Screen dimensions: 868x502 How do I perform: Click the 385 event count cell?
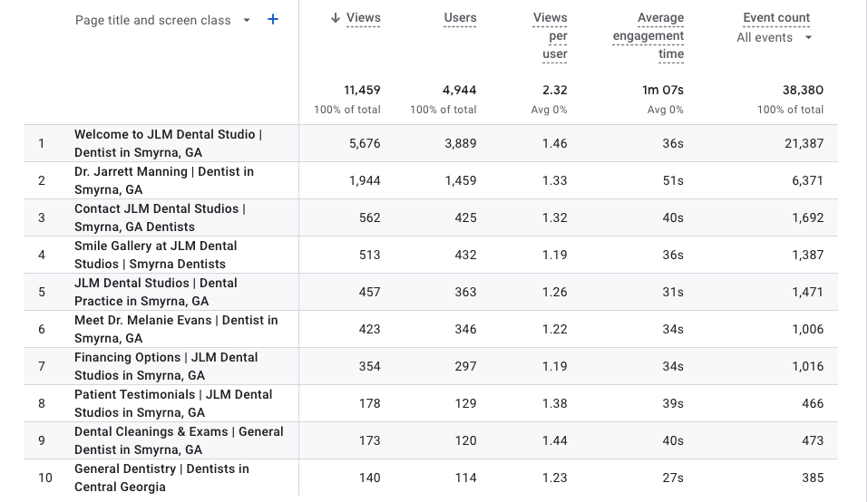[x=813, y=478]
